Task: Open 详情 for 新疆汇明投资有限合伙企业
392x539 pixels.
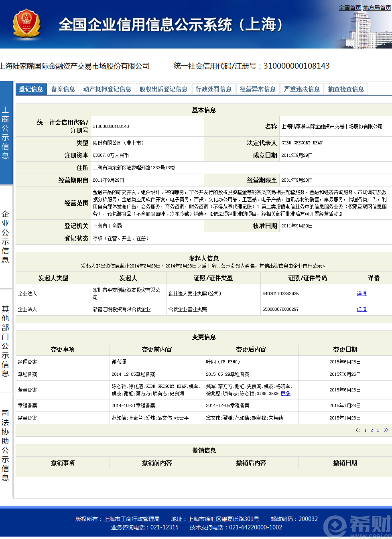Action: [x=362, y=309]
